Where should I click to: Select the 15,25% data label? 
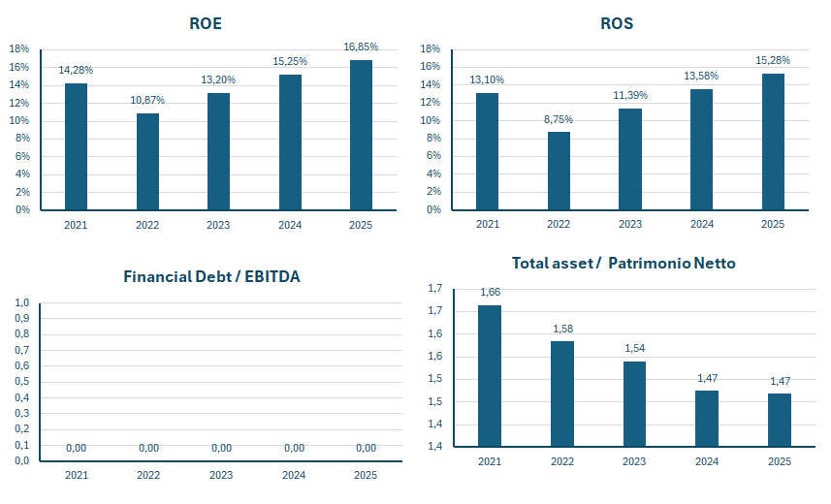pos(290,61)
